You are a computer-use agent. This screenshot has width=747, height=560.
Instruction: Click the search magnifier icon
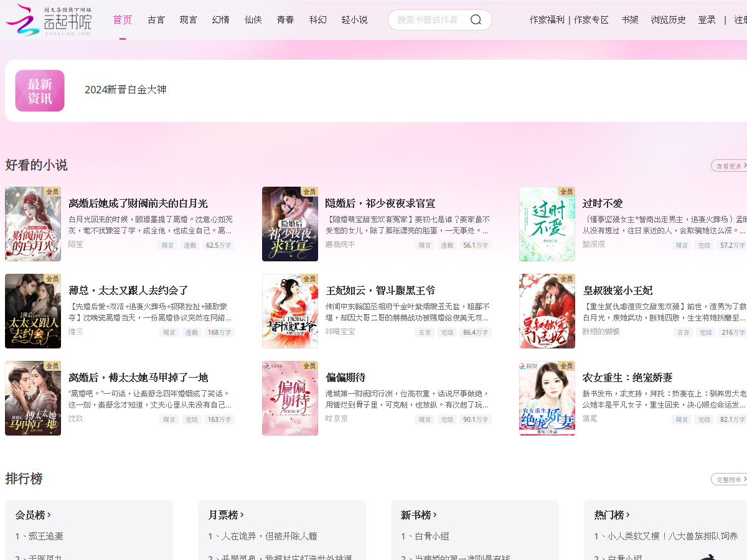(476, 20)
